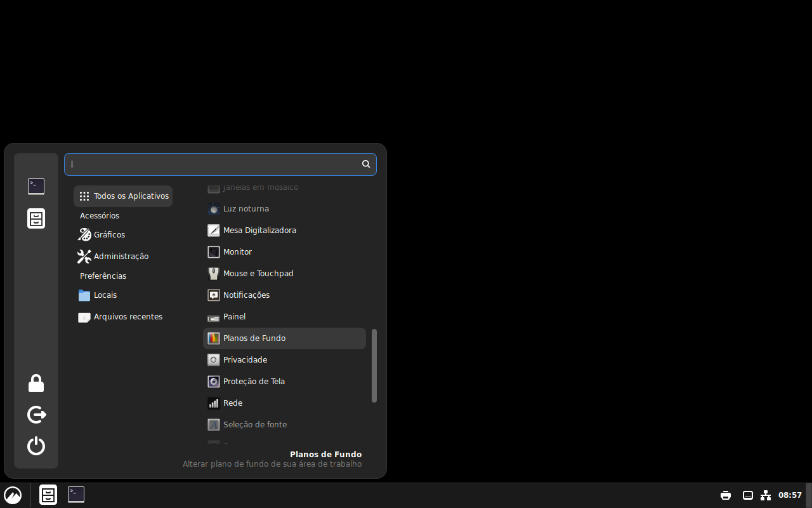Click the lock screen icon
The width and height of the screenshot is (812, 508).
(x=36, y=384)
